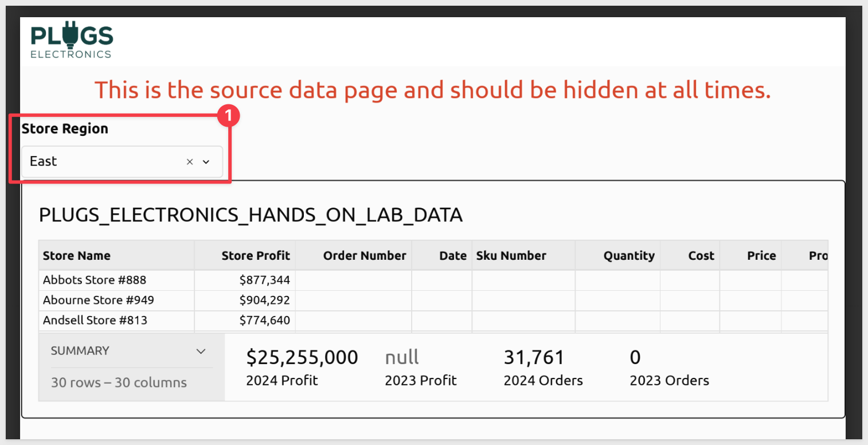
Task: Click the Date column header
Action: [452, 256]
